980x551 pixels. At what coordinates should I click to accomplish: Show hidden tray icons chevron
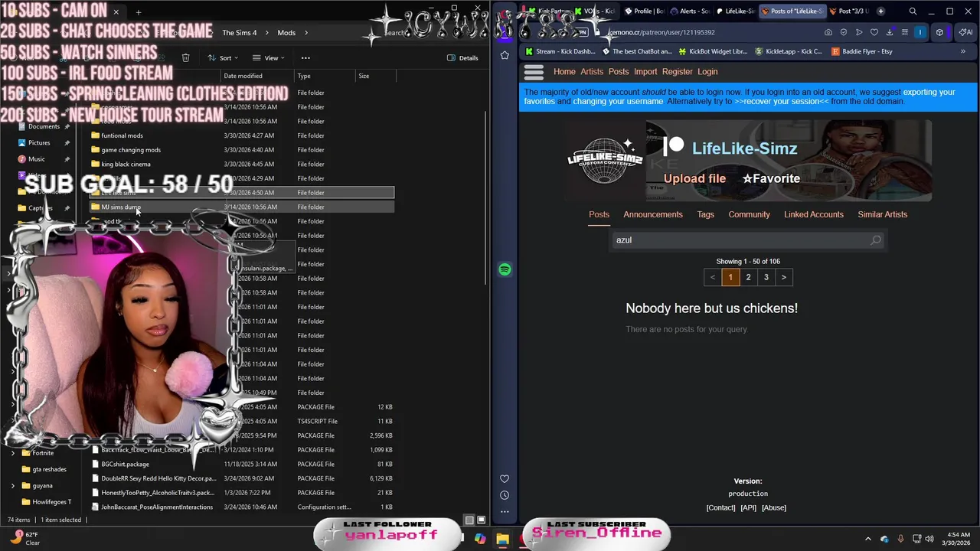pyautogui.click(x=868, y=539)
